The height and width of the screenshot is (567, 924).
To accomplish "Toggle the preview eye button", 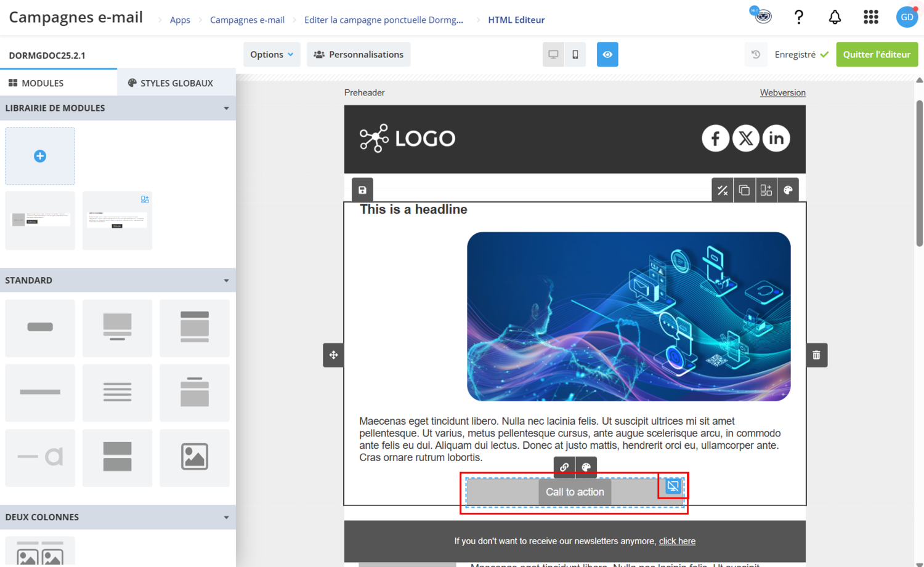I will (607, 55).
